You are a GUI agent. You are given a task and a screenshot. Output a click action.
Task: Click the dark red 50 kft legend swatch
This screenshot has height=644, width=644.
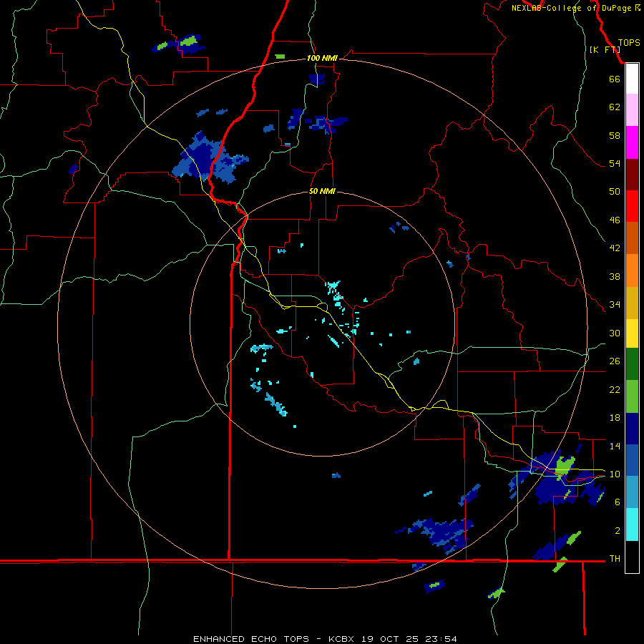click(x=632, y=175)
